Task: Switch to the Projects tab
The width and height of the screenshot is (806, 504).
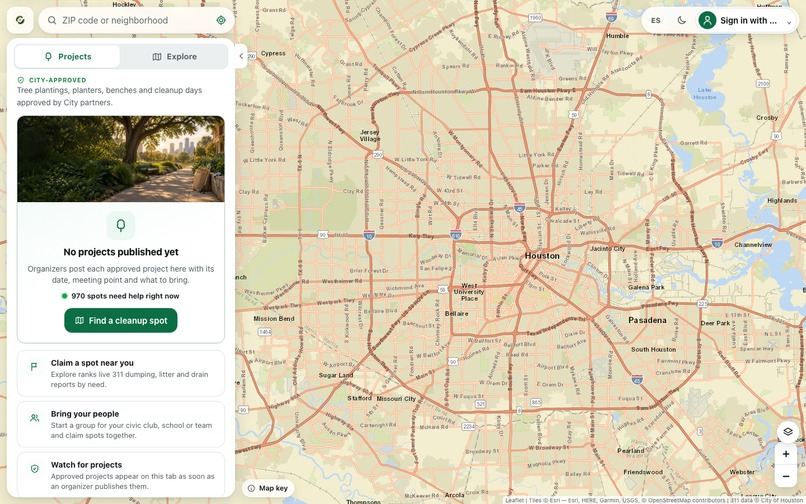Action: [67, 57]
